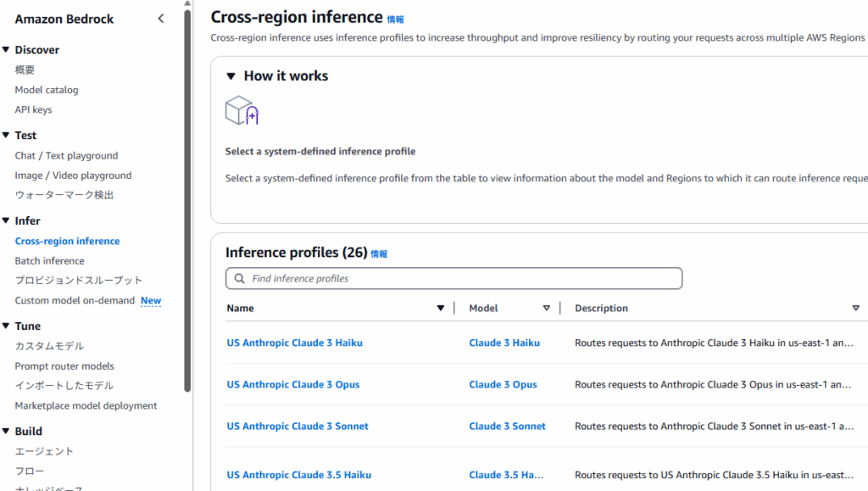This screenshot has height=491, width=868.
Task: Open 概要 overview page
Action: pos(25,70)
